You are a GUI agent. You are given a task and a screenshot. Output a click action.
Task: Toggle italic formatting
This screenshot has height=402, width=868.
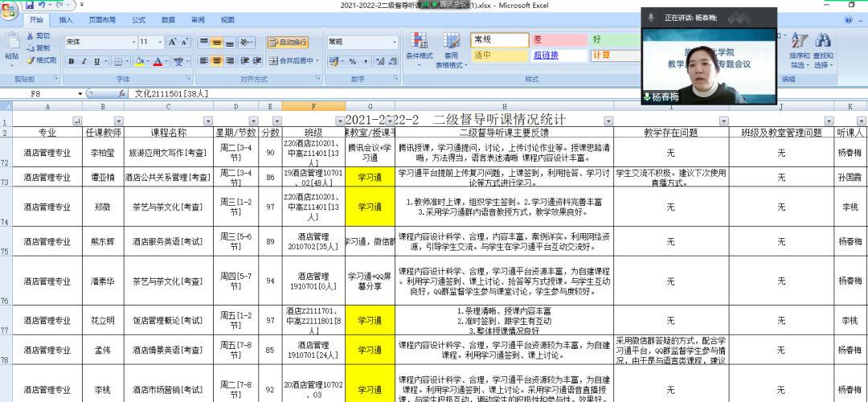click(x=84, y=61)
